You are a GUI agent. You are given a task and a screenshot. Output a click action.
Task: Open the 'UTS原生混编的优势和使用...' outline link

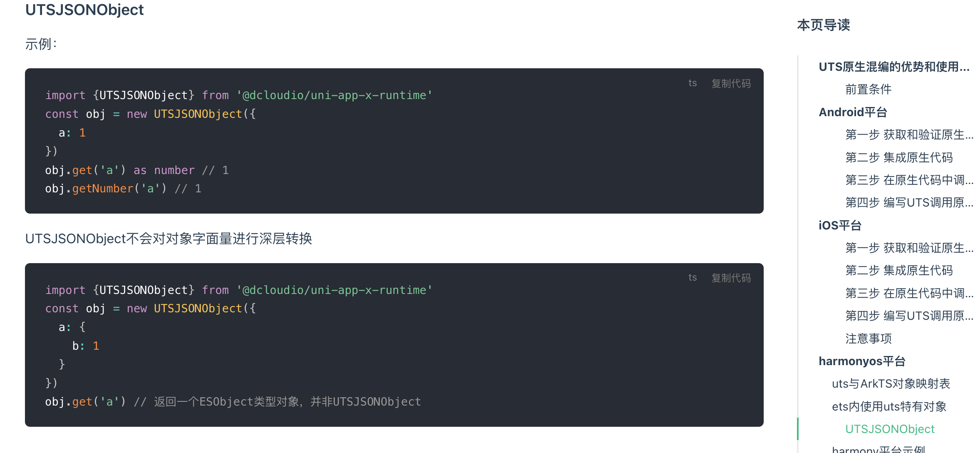[x=894, y=67]
